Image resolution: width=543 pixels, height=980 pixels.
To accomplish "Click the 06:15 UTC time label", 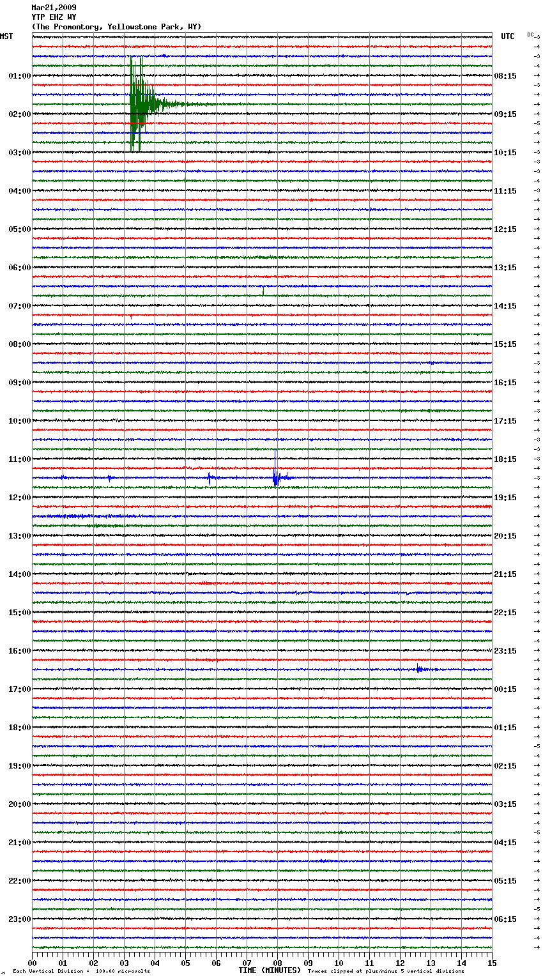I will click(x=505, y=919).
